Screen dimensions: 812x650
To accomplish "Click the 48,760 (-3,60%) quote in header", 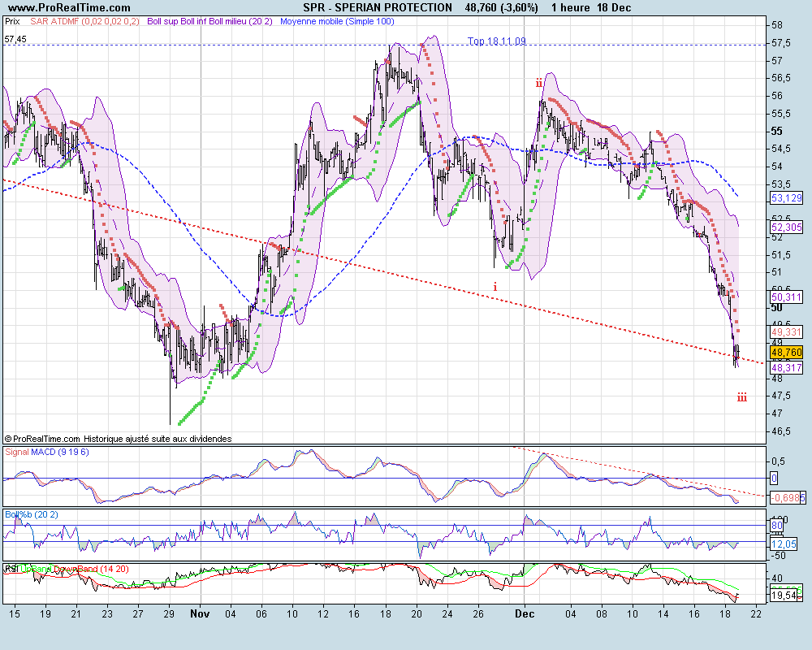I will [501, 8].
